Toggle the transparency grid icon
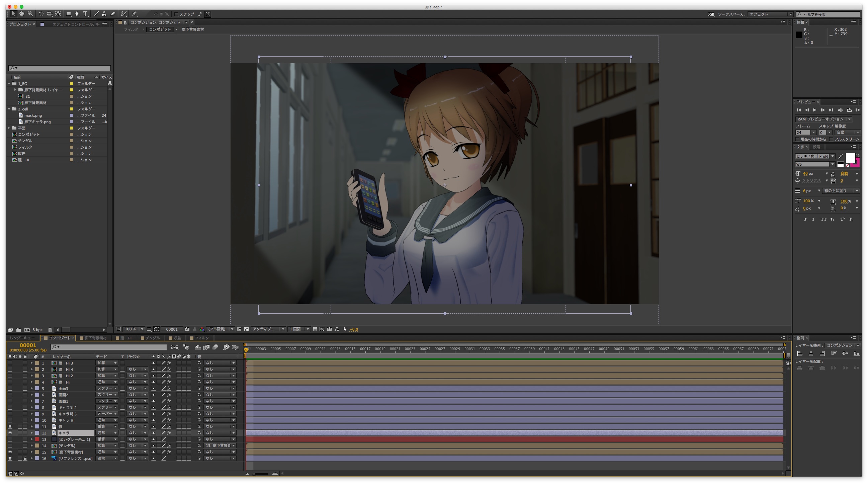This screenshot has height=484, width=868. click(246, 329)
